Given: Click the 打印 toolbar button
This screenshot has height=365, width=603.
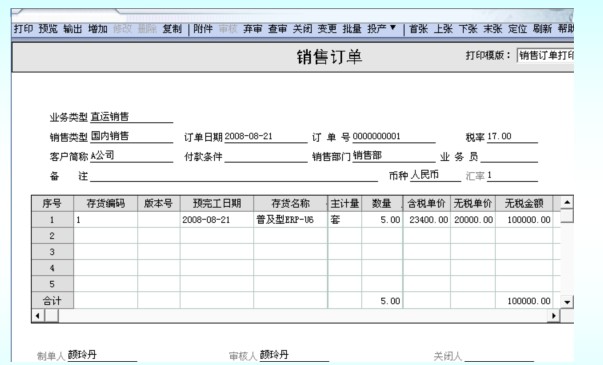Looking at the screenshot, I should (x=23, y=29).
